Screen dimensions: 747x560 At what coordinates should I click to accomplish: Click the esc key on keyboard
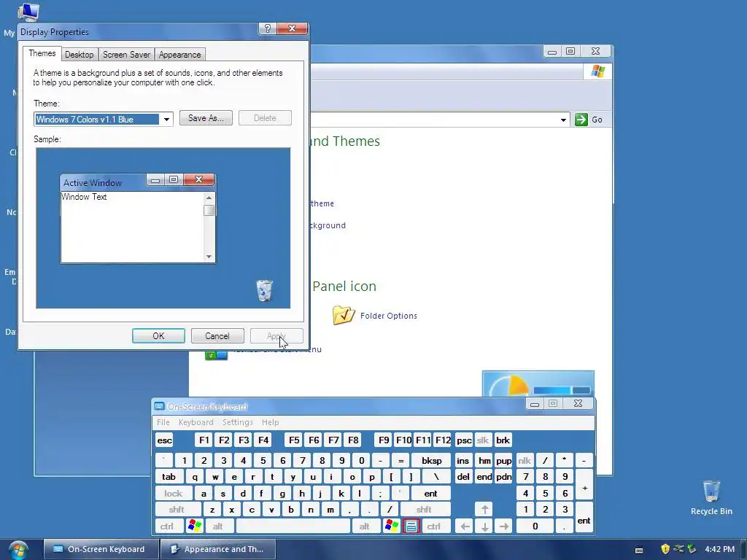(164, 440)
